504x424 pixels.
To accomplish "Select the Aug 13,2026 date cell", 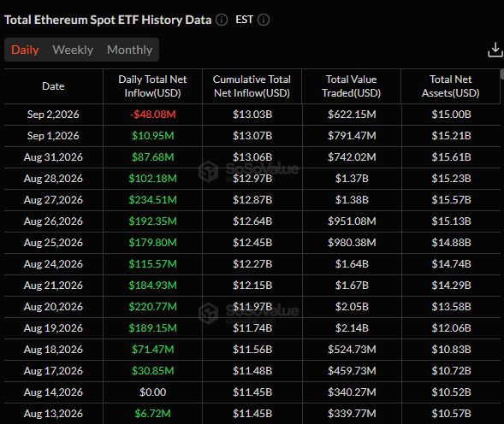I will click(53, 414).
